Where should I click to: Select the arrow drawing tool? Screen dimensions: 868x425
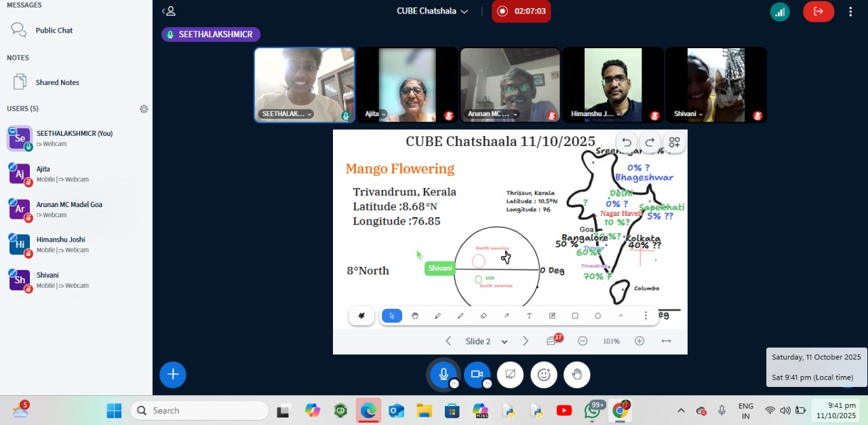click(506, 316)
